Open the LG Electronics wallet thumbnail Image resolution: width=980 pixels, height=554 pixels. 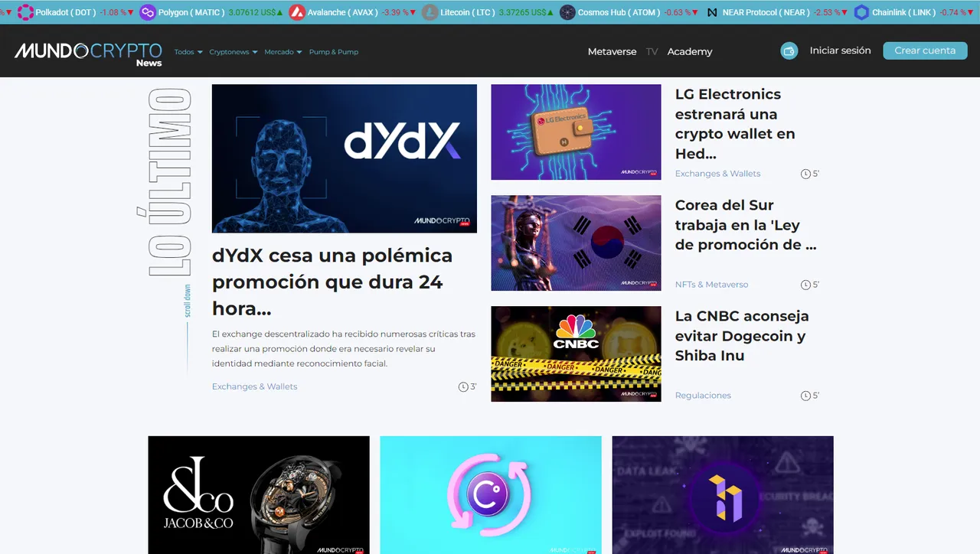576,132
